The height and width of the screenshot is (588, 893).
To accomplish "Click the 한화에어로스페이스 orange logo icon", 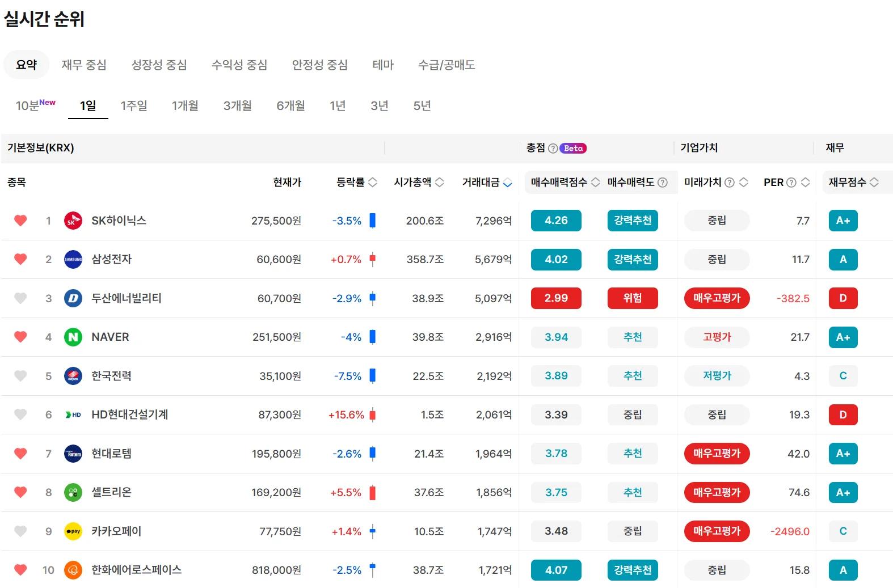I will tap(73, 570).
